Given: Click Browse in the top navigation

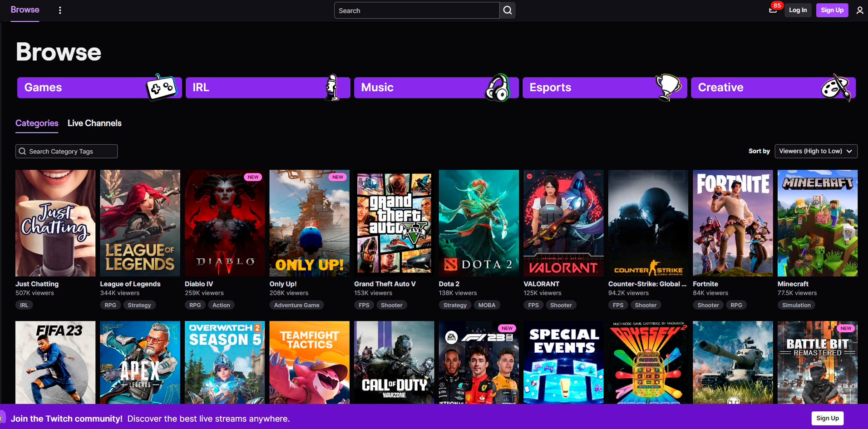Looking at the screenshot, I should (25, 10).
